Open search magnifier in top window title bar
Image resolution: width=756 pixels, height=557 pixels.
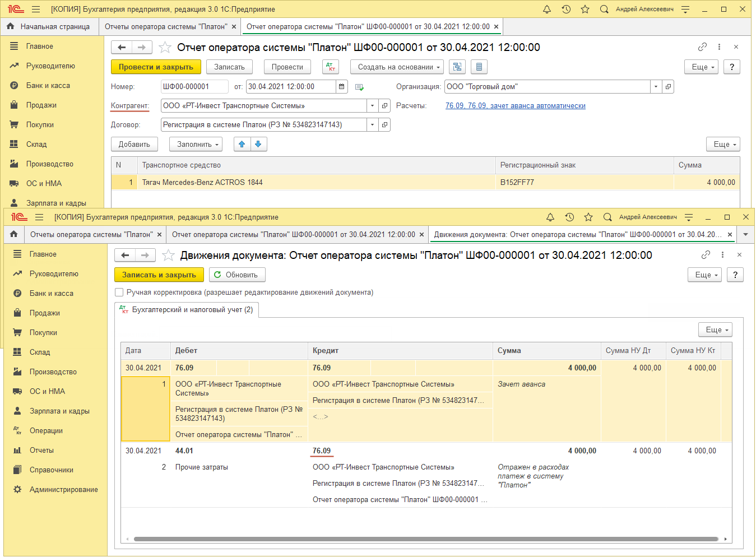coord(604,9)
